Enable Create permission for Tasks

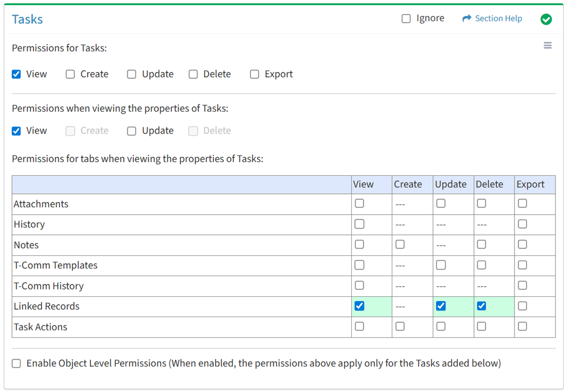pyautogui.click(x=70, y=74)
